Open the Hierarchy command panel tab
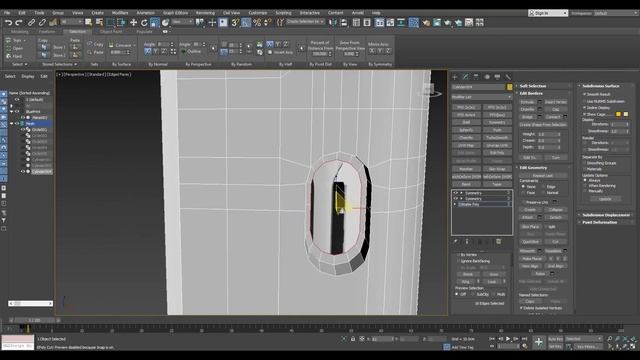 coord(476,77)
